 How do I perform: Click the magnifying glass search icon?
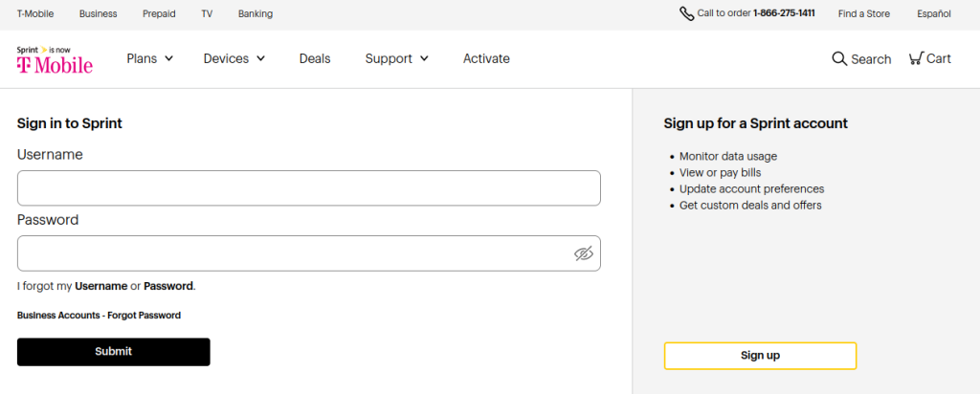(x=838, y=58)
